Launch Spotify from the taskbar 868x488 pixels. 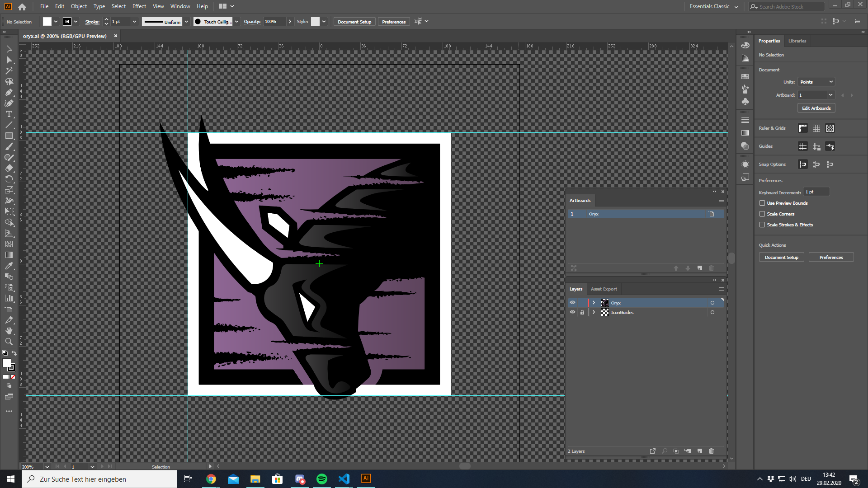point(322,479)
